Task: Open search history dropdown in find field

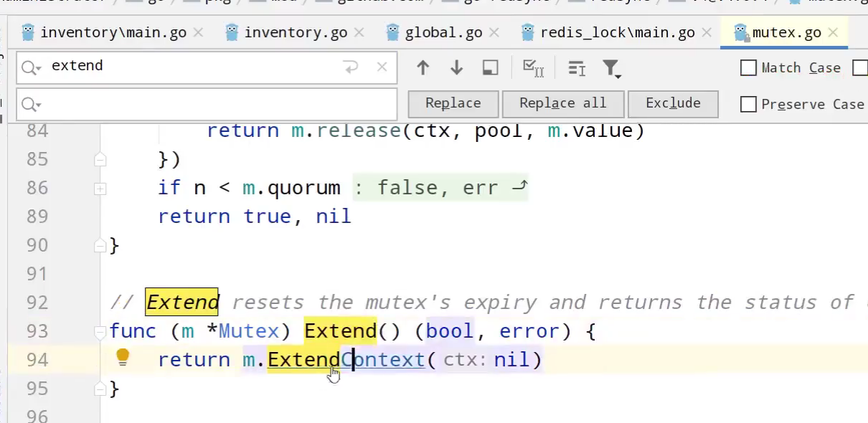Action: point(32,67)
